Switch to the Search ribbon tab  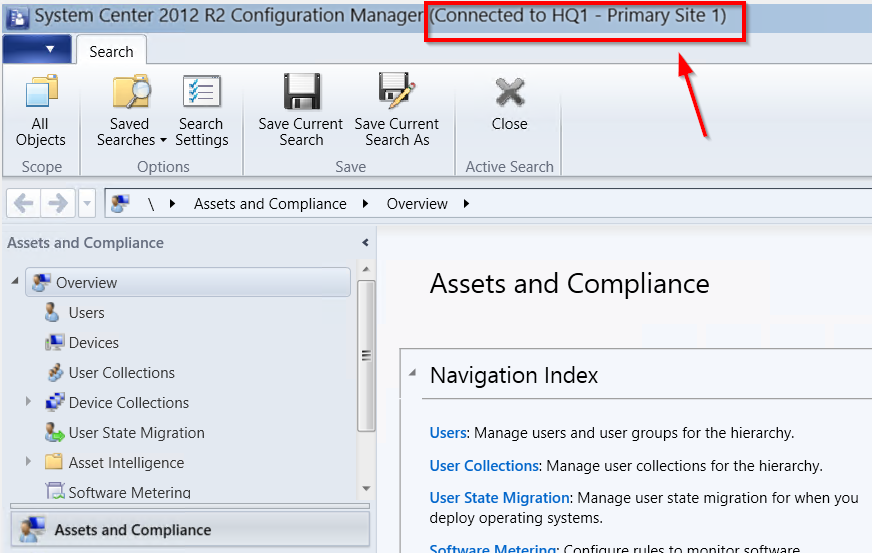tap(111, 51)
